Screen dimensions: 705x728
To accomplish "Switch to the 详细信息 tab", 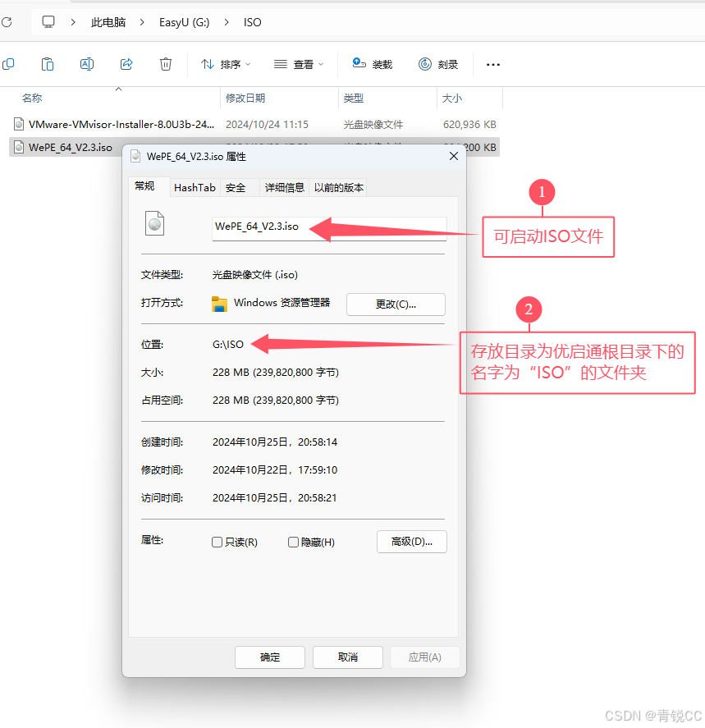I will [x=284, y=188].
